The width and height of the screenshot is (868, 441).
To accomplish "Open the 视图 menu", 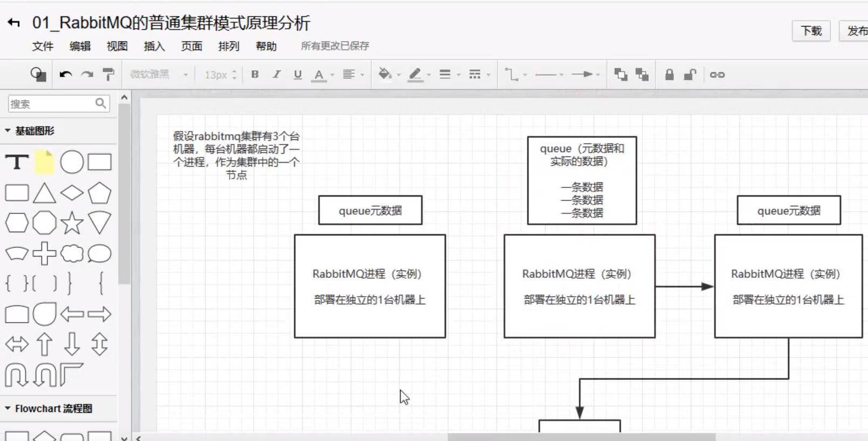I will (x=117, y=46).
